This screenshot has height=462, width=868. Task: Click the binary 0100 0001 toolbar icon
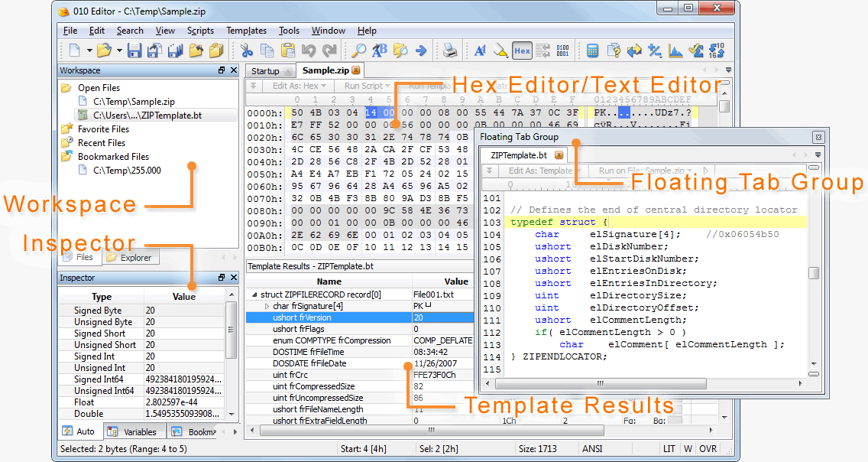coord(562,51)
